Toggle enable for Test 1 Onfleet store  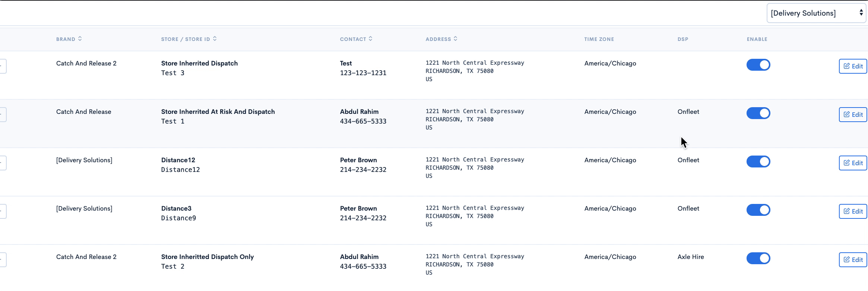point(758,113)
